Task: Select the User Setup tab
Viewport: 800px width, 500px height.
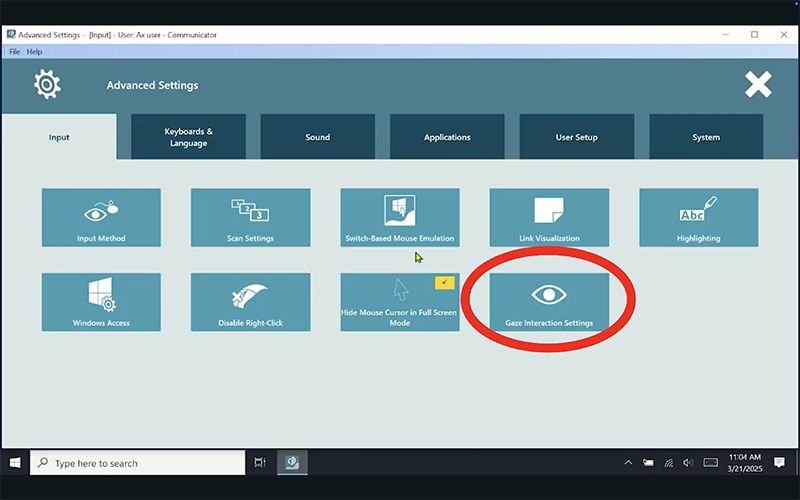Action: [577, 137]
